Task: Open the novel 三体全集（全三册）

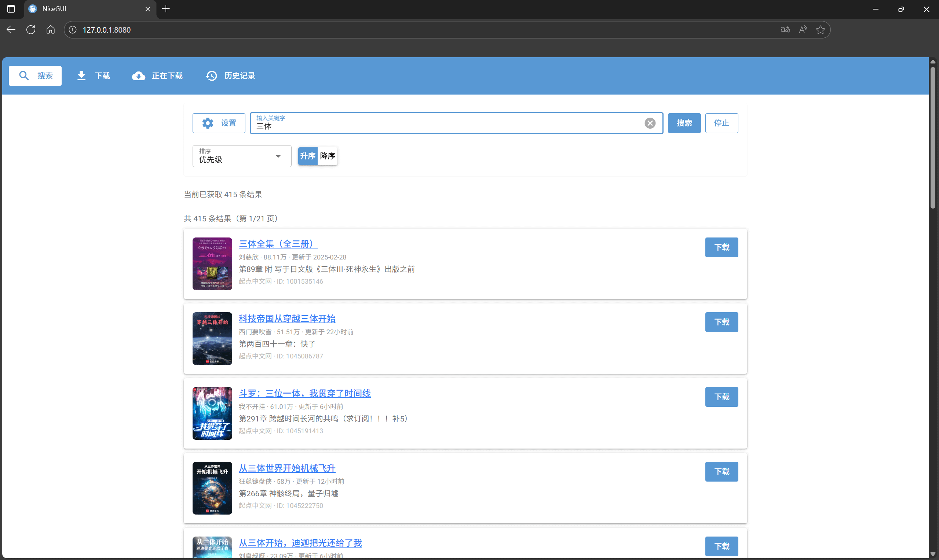Action: click(278, 244)
